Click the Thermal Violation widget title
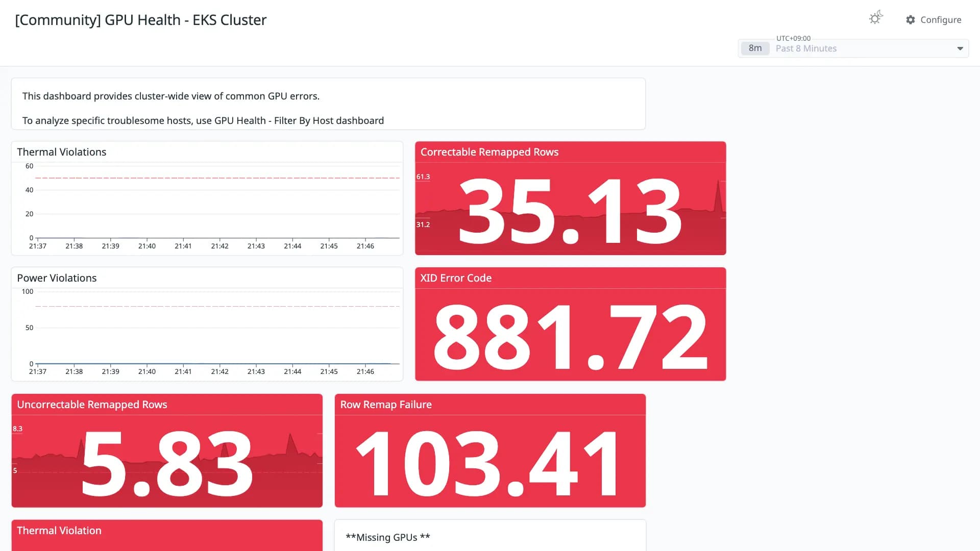The height and width of the screenshot is (551, 980). pyautogui.click(x=59, y=531)
